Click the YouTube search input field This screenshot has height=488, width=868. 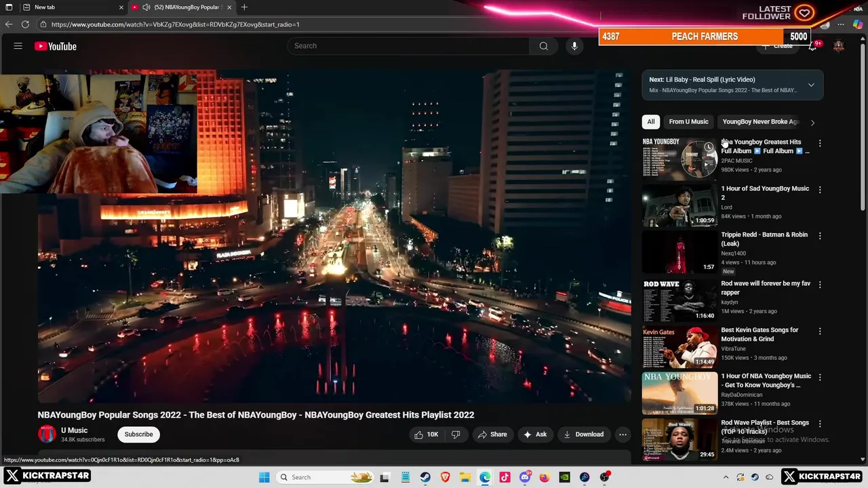coord(410,46)
